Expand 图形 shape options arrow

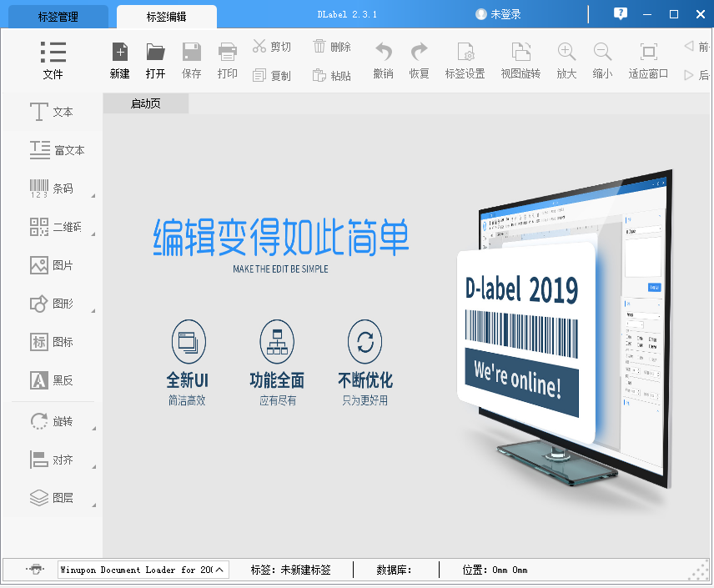coord(93,310)
